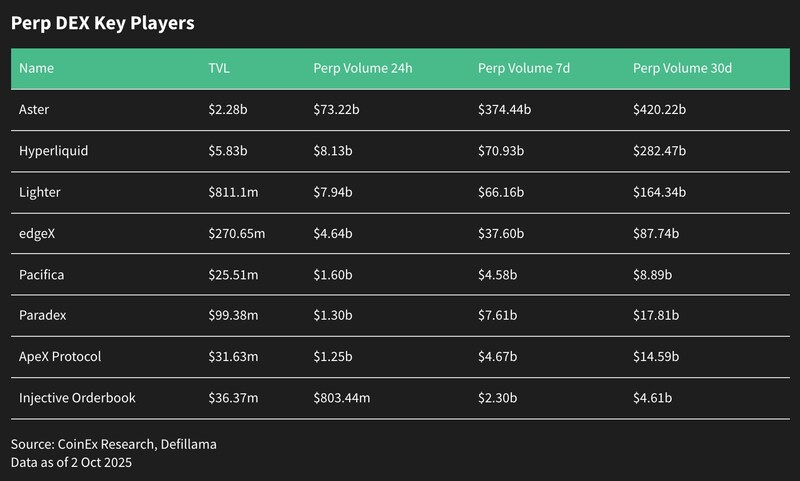Click the Injective Orderbook name cell

click(x=77, y=398)
